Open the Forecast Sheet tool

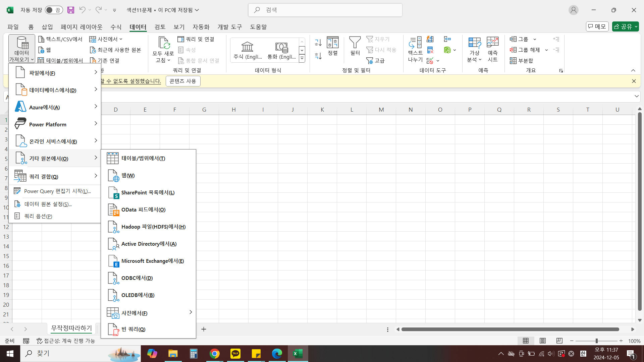click(492, 43)
